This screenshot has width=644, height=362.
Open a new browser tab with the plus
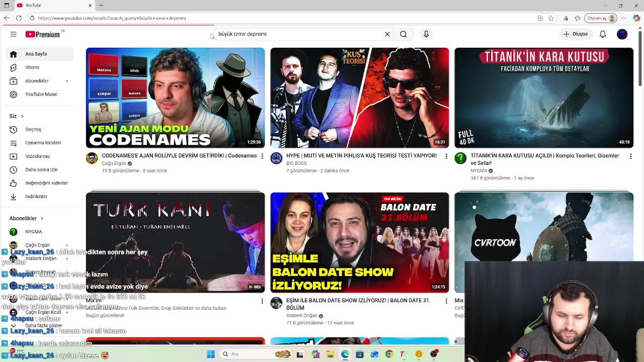click(x=101, y=6)
